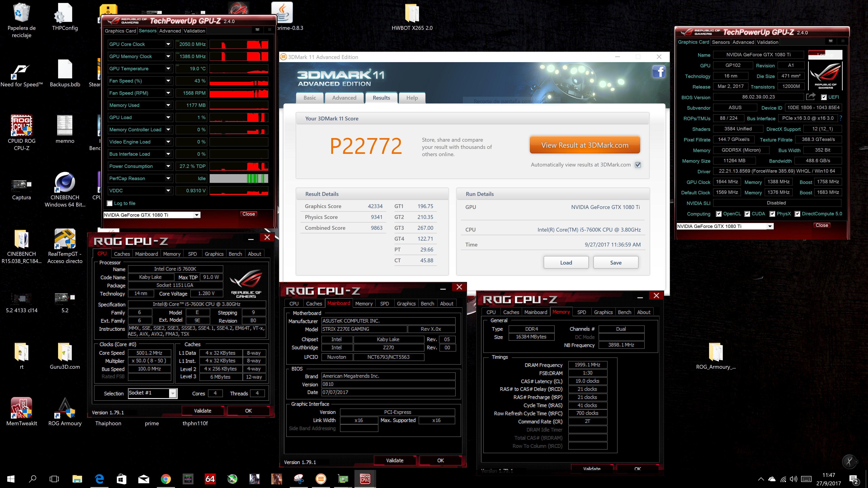Launch CINEBENCH Windows 64 Bit shortcut
This screenshot has height=488, width=868.
(65, 189)
